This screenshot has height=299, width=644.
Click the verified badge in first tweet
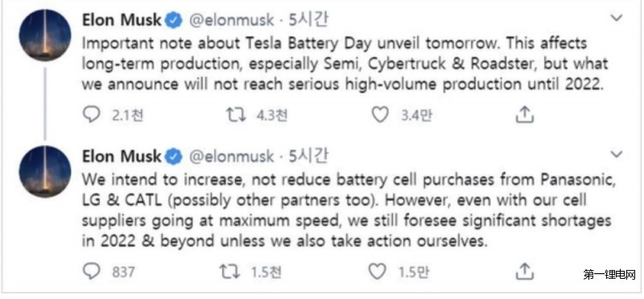(x=174, y=21)
